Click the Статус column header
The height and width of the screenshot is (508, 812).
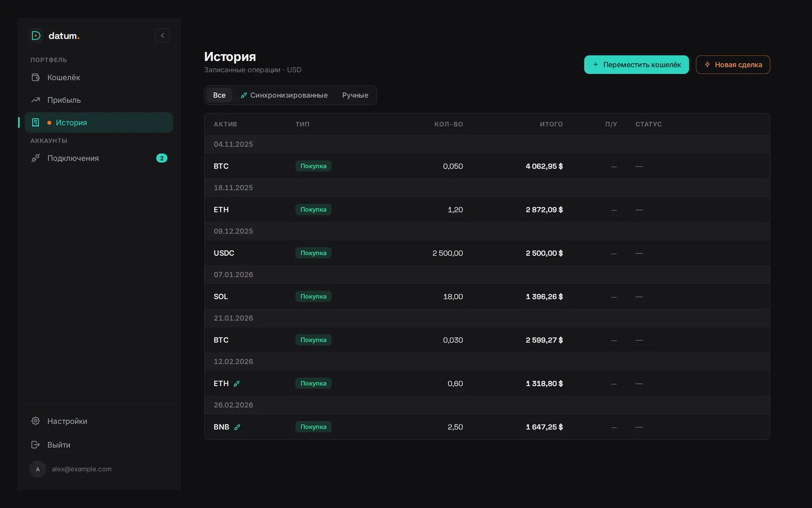(x=648, y=124)
